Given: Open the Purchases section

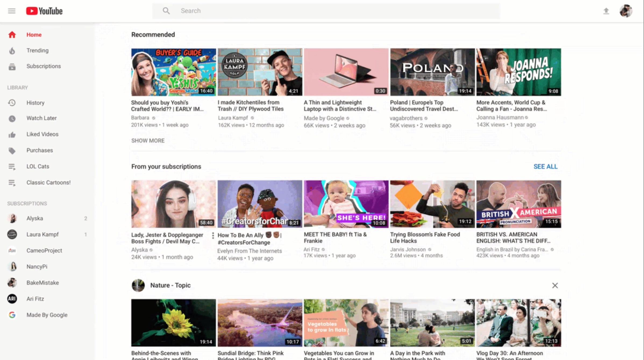Looking at the screenshot, I should [x=39, y=150].
